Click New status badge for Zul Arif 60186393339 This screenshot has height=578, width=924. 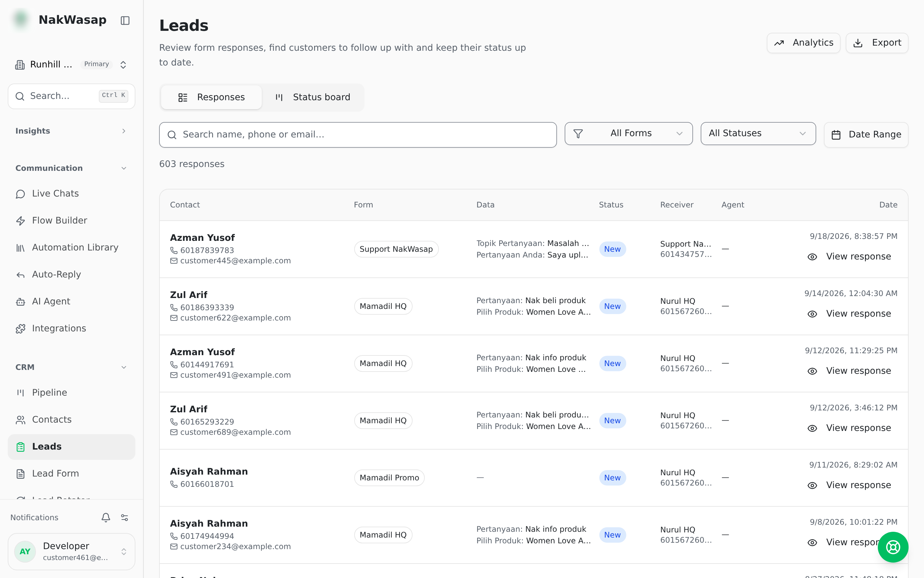tap(612, 306)
